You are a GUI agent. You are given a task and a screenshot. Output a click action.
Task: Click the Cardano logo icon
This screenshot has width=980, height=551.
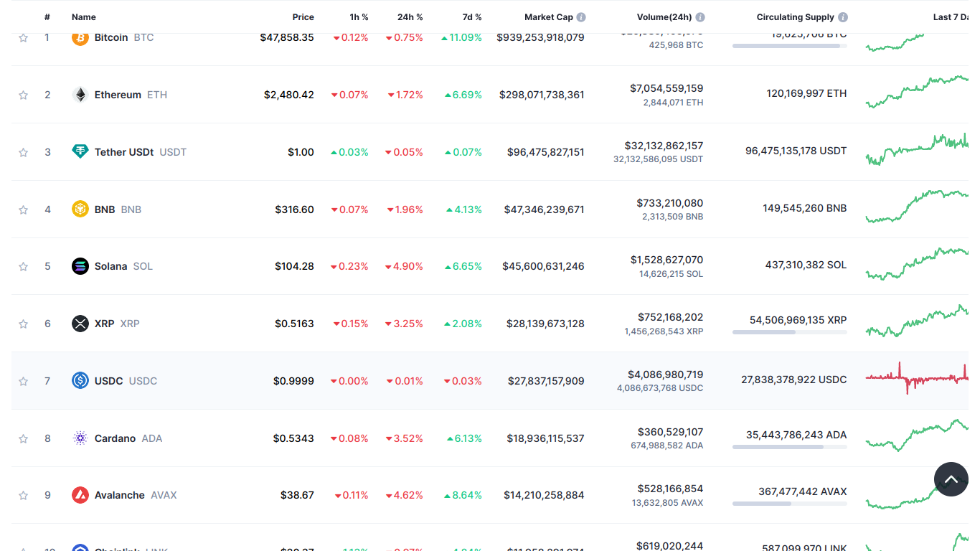pos(80,438)
